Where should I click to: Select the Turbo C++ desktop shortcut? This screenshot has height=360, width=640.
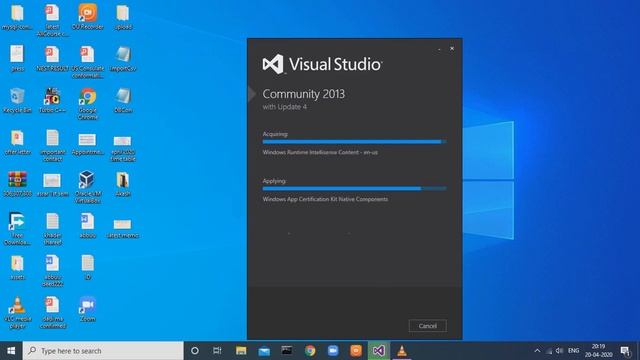[52, 100]
